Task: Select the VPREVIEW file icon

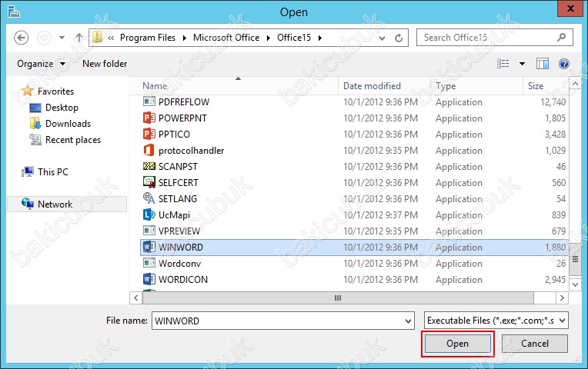Action: [x=149, y=231]
